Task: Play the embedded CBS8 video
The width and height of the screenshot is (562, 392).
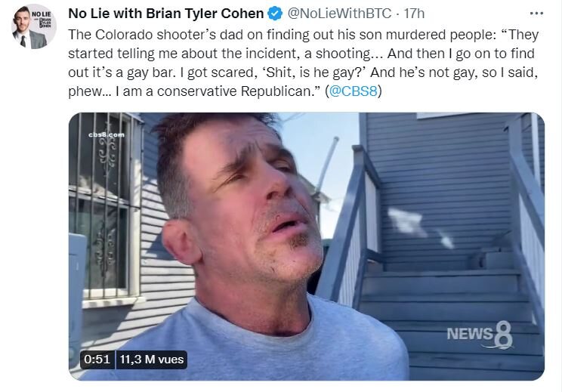Action: click(x=307, y=246)
